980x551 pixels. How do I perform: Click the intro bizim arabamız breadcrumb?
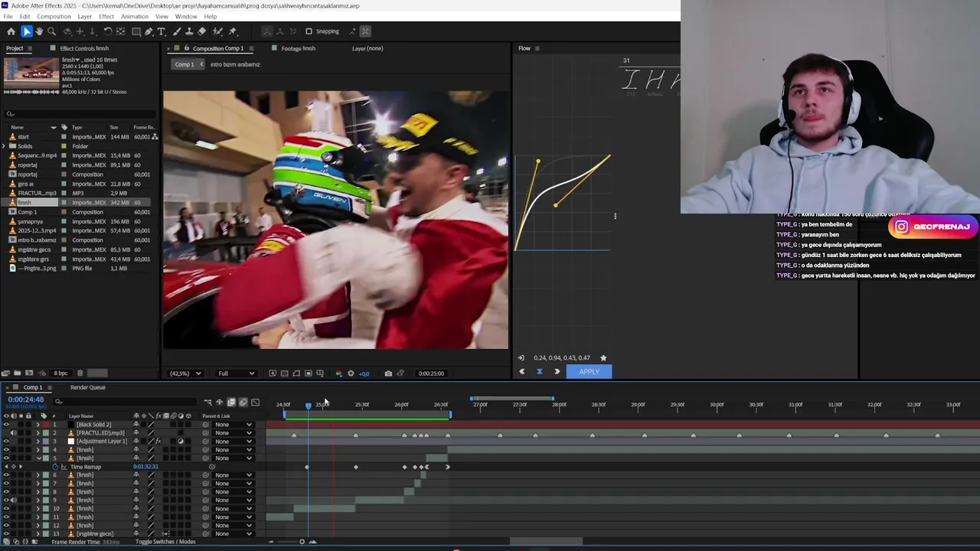click(235, 64)
